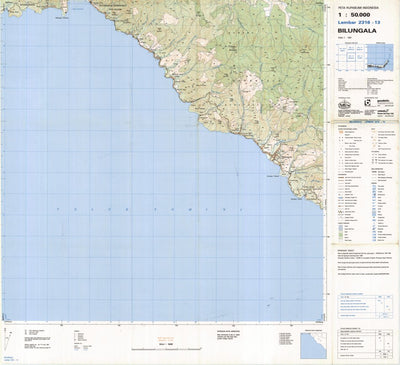Click the orange text above the scale bar

point(166,339)
